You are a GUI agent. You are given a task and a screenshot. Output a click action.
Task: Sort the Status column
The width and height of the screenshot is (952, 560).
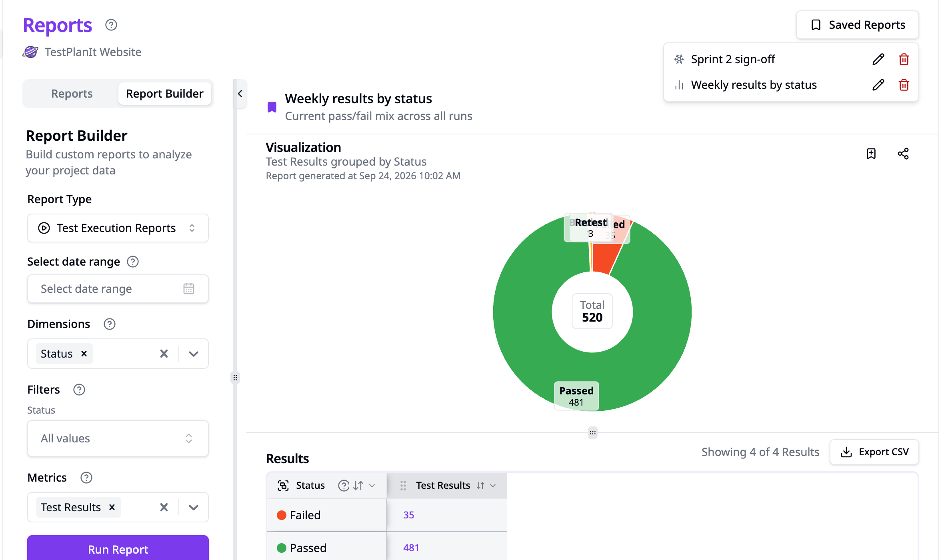tap(358, 485)
